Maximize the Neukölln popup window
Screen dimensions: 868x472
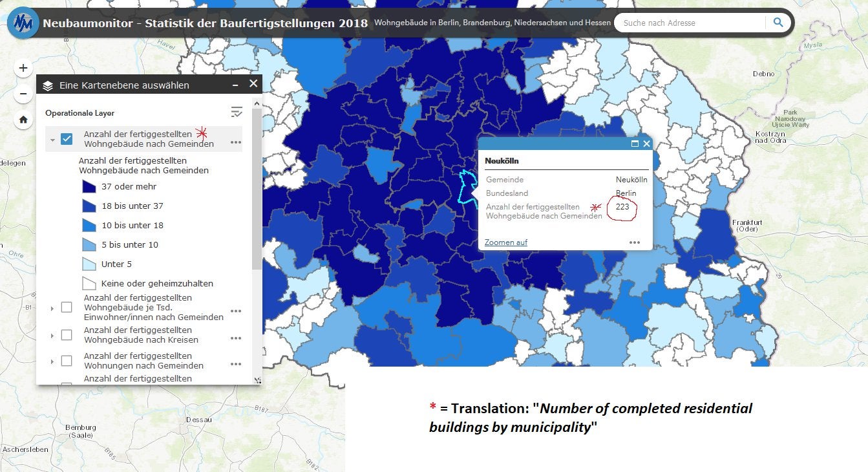tap(635, 144)
